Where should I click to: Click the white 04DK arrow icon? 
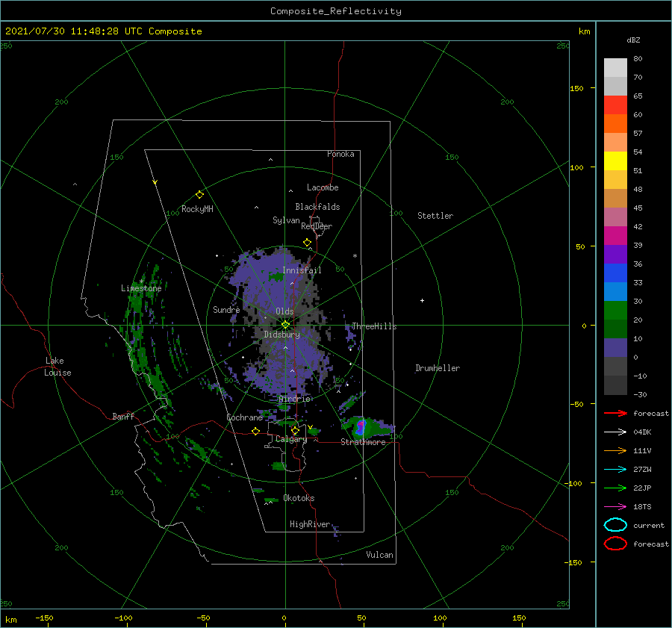point(615,432)
